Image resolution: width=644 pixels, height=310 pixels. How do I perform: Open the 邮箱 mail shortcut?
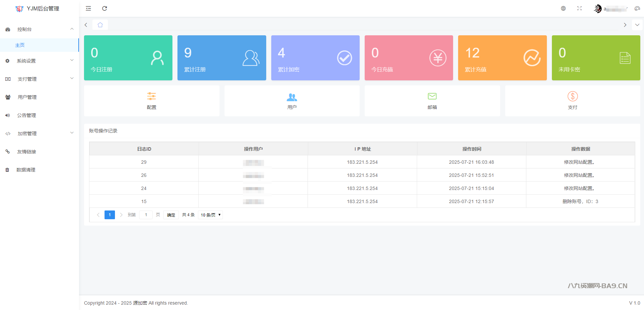tap(432, 101)
